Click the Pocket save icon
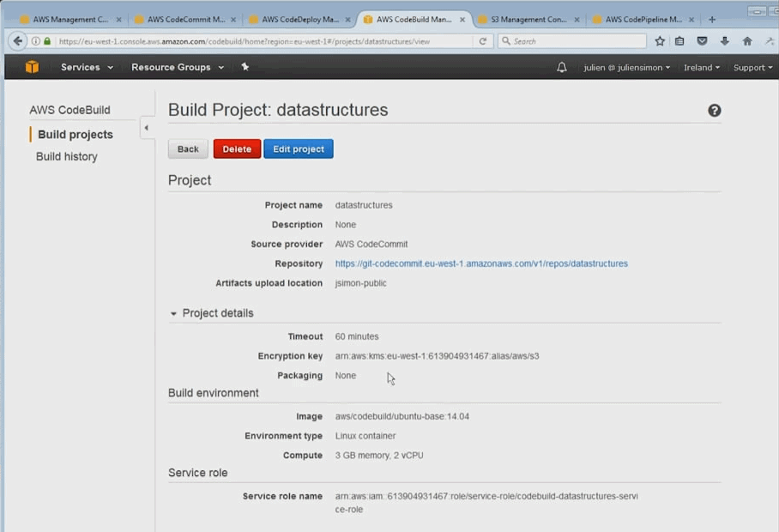The image size is (779, 532). 702,41
